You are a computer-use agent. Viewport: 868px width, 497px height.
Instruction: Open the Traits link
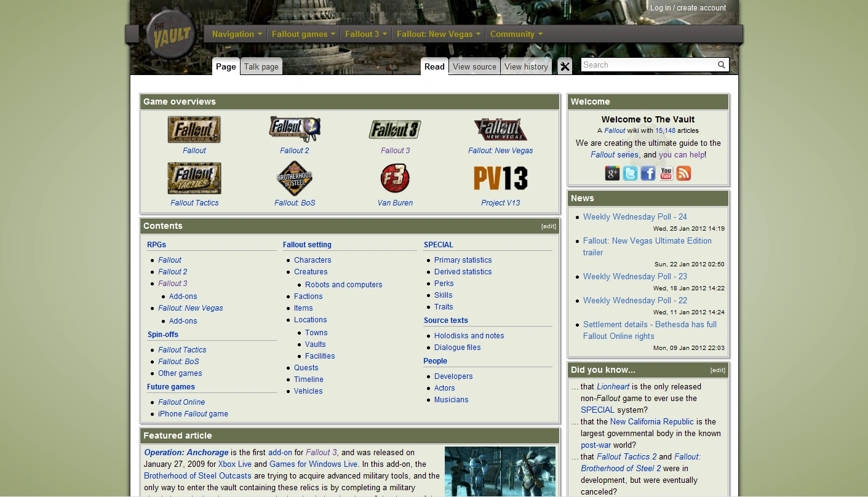pos(444,307)
